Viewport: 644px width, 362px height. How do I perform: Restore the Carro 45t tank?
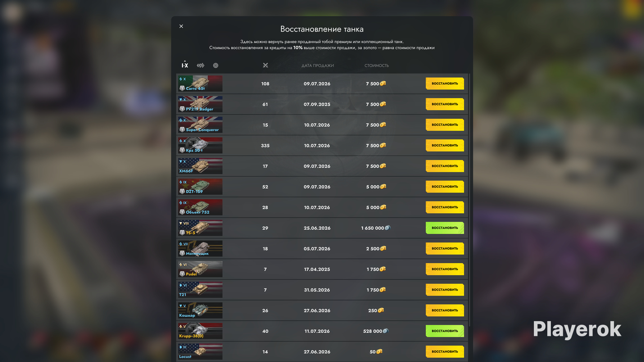click(444, 84)
